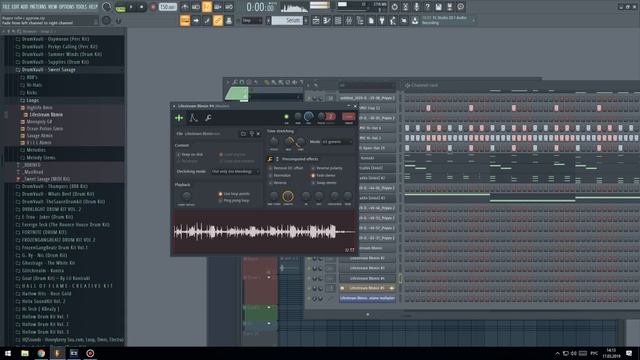Toggle Fade stereo option
Screen dimensions: 640x360
point(324,176)
